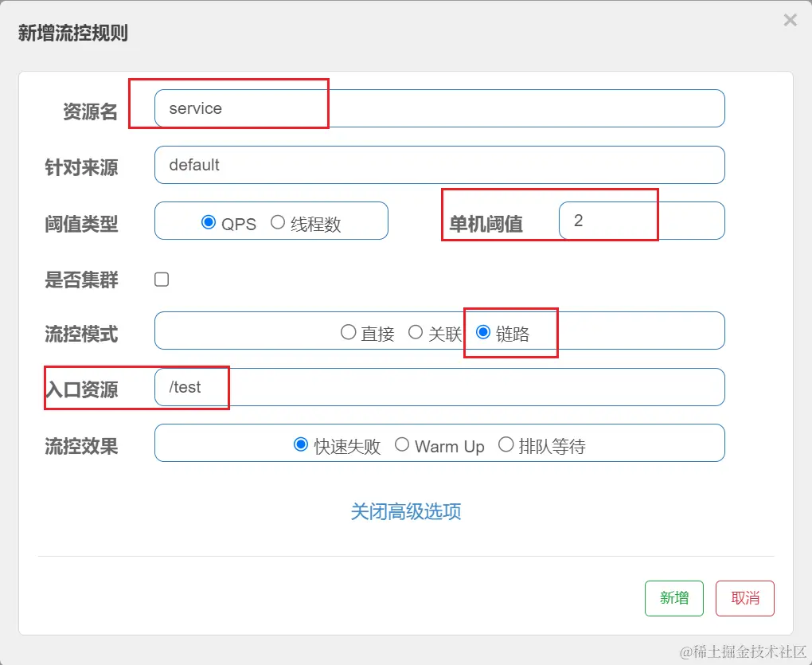Select 直接 flow control mode

[x=349, y=333]
